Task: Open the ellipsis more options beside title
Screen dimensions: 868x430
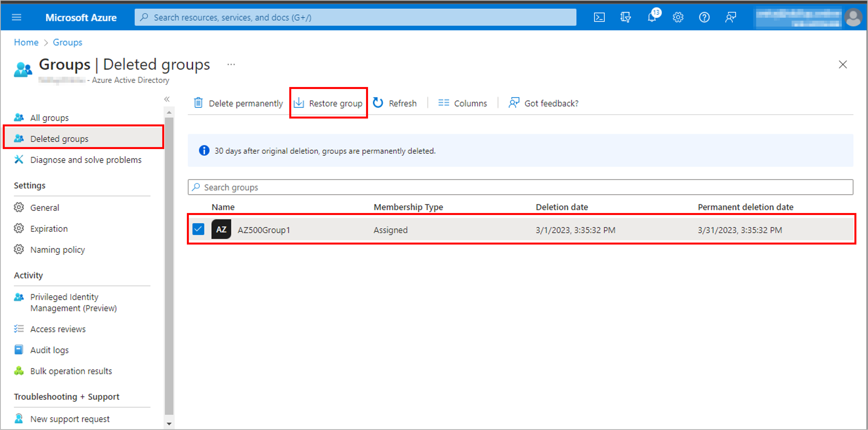Action: coord(231,64)
